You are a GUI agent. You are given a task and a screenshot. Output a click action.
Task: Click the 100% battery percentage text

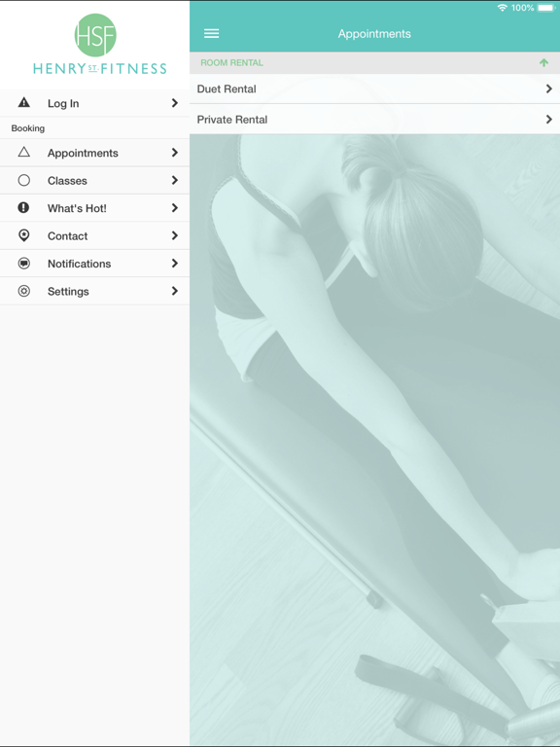coord(522,8)
